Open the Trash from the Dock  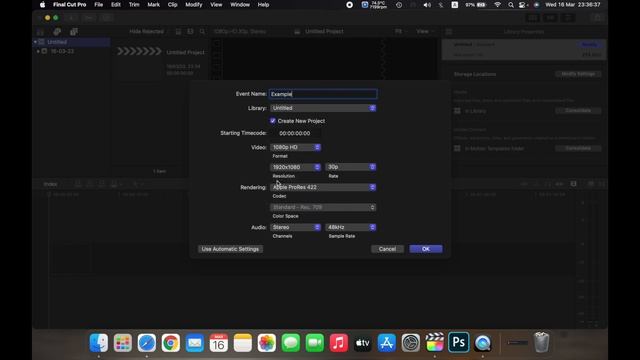(x=541, y=342)
